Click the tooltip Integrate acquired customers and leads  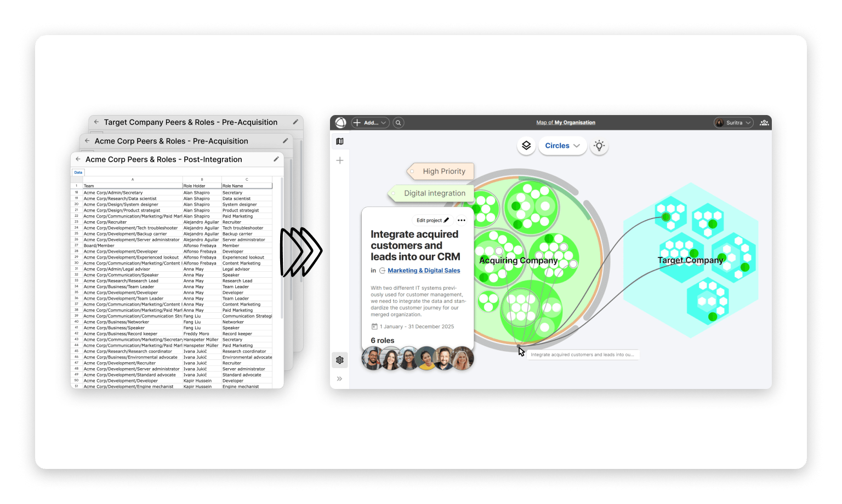pos(582,354)
